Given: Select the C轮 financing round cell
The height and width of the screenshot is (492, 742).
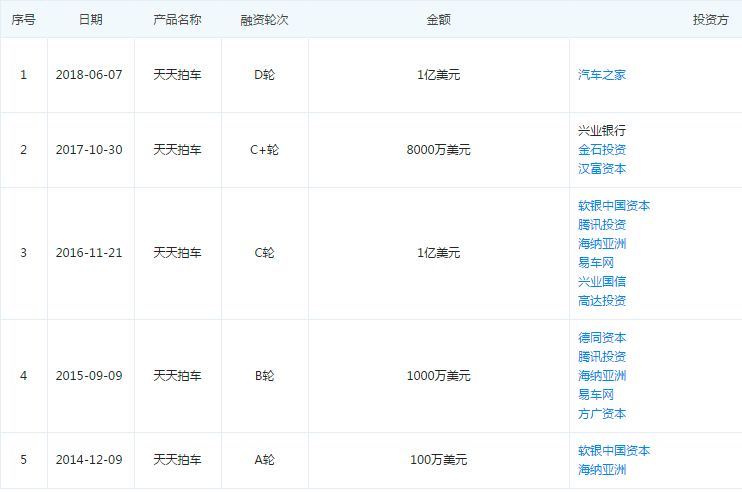Looking at the screenshot, I should click(264, 253).
